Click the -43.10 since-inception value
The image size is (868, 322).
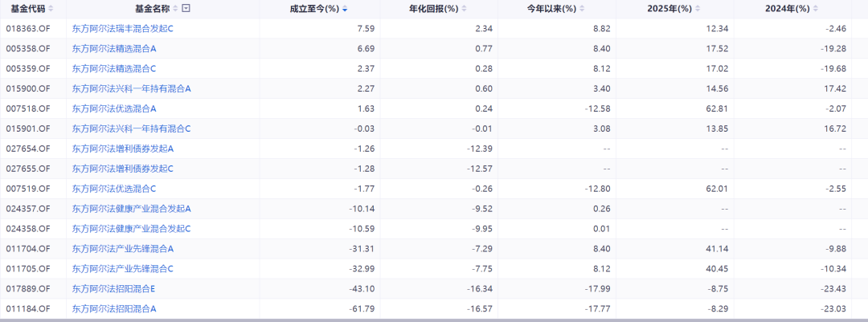click(362, 289)
